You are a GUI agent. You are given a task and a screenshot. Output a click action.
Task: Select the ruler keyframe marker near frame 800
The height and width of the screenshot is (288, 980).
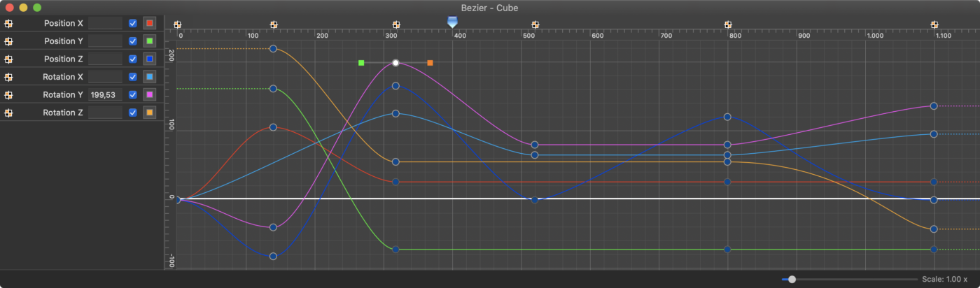[727, 25]
